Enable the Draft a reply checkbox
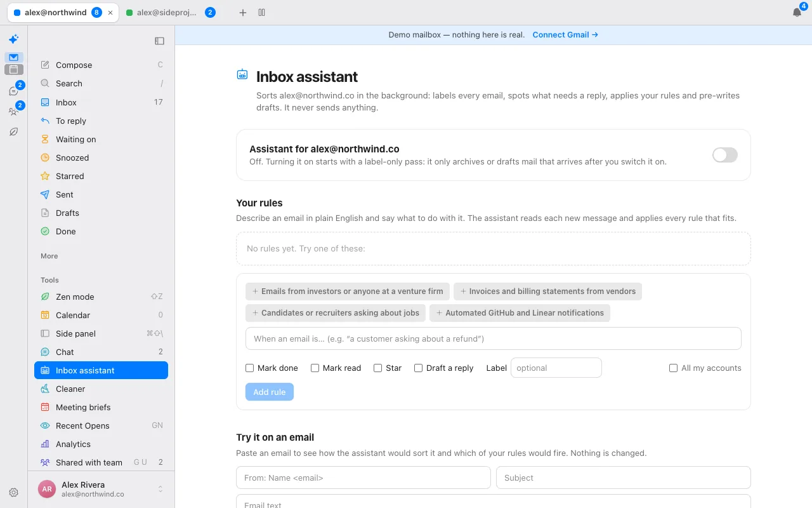This screenshot has height=508, width=812. (418, 368)
